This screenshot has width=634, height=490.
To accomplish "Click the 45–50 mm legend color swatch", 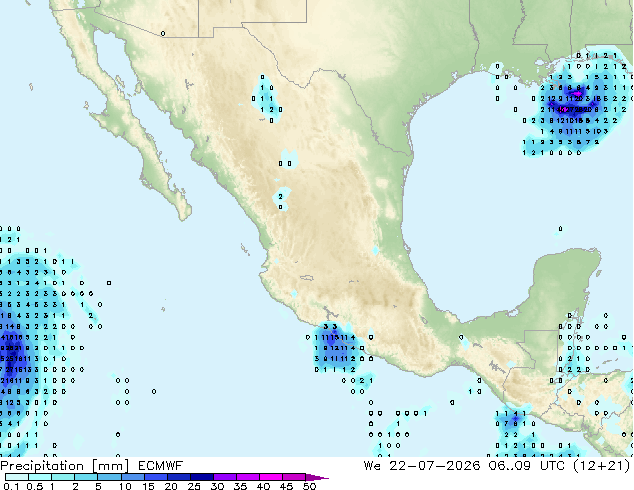I will pos(294,477).
